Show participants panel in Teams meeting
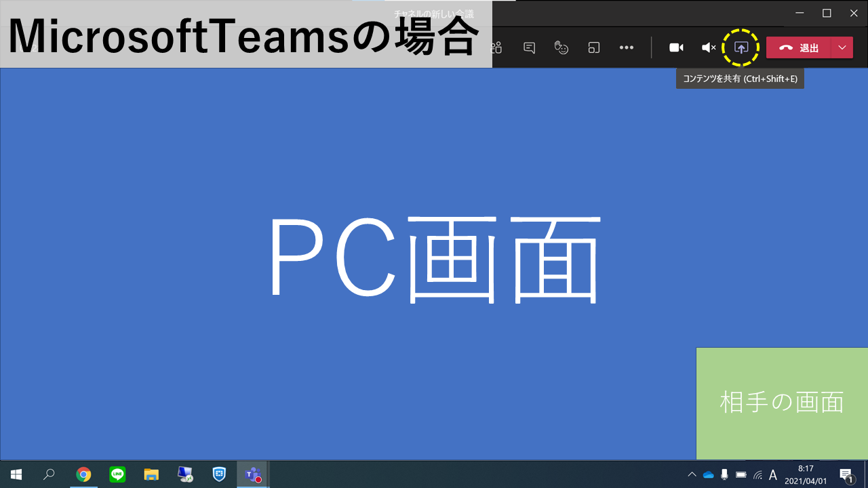 [x=497, y=47]
